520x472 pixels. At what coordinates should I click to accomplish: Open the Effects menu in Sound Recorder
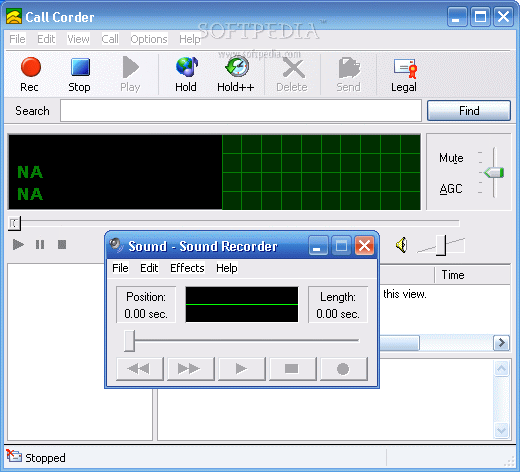coord(187,268)
